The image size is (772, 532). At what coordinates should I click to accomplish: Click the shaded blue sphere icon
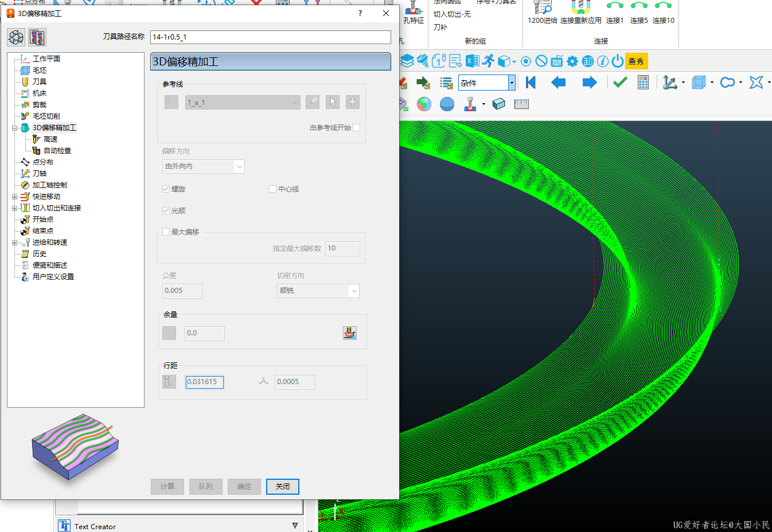tap(447, 104)
